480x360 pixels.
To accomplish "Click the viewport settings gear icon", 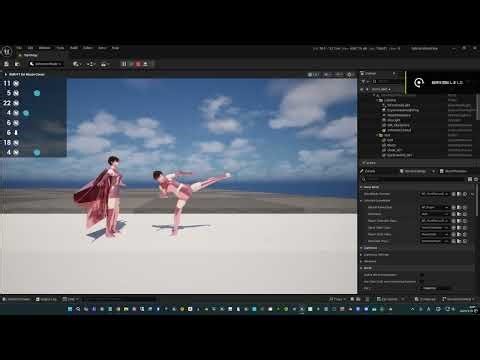I will click(349, 75).
